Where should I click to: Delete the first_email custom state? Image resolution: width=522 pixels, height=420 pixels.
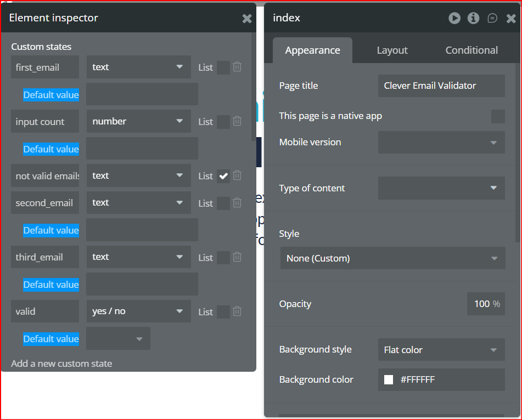(237, 67)
